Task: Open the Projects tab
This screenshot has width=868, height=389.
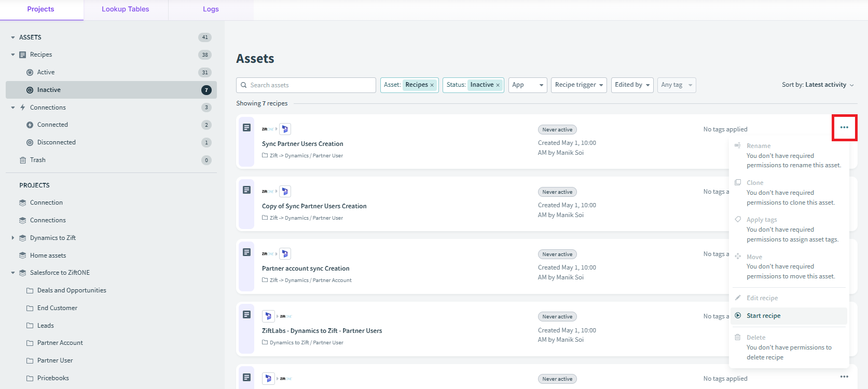Action: click(x=41, y=9)
